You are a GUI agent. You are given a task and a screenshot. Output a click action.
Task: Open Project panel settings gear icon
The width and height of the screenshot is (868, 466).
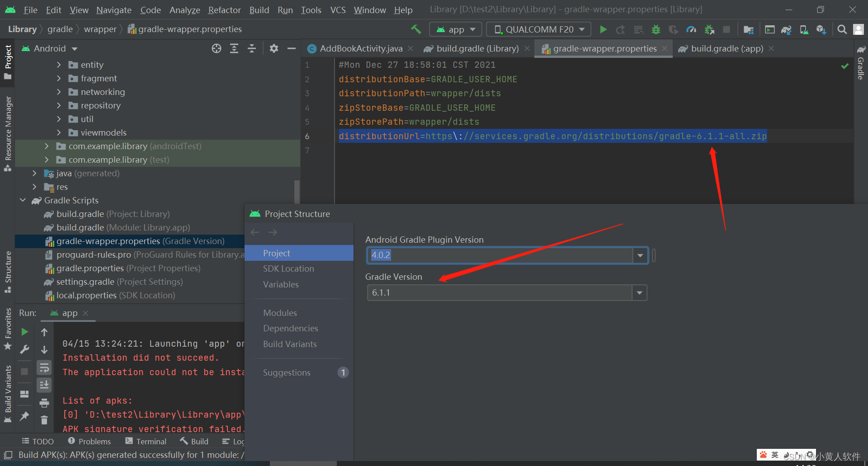(x=274, y=48)
